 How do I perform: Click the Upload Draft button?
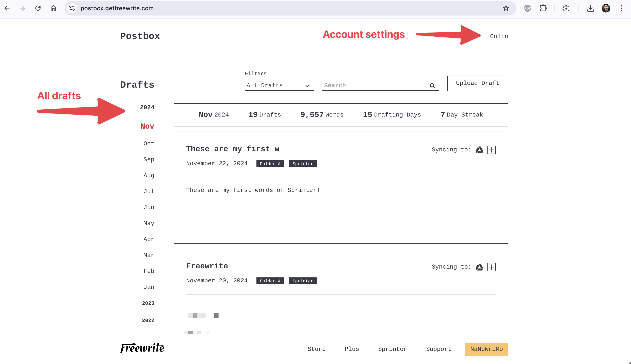477,83
